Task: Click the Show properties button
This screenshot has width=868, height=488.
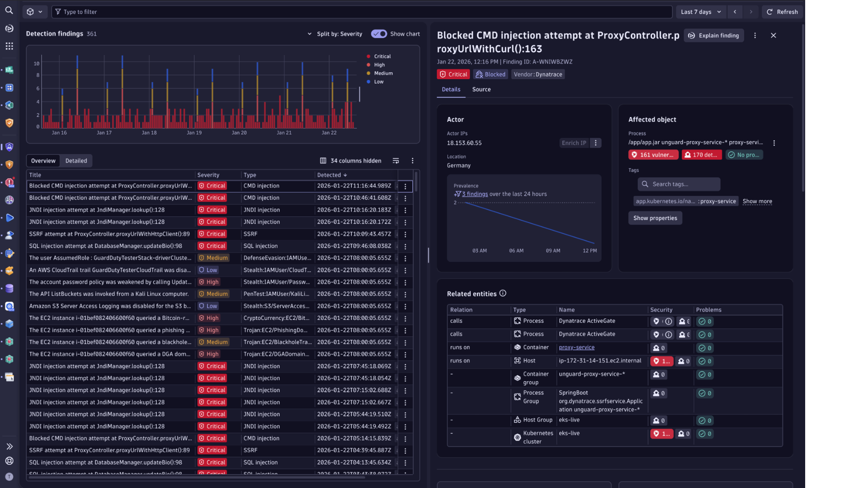Action: 655,218
